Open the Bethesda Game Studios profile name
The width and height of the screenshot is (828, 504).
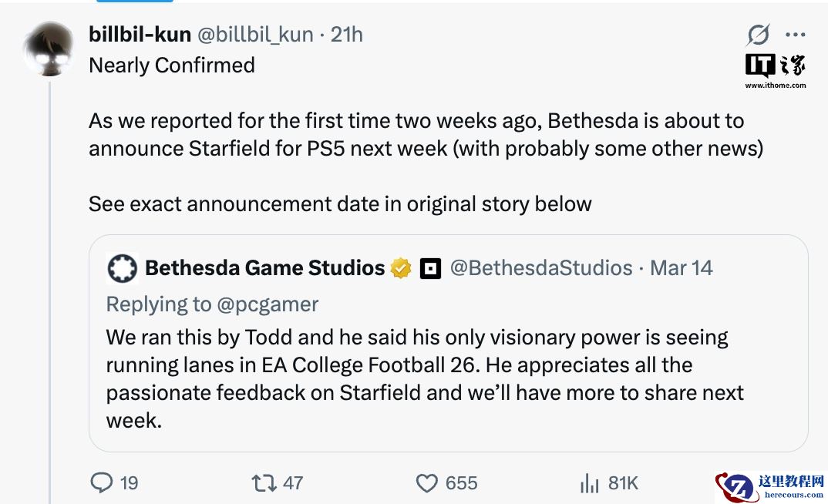point(264,267)
